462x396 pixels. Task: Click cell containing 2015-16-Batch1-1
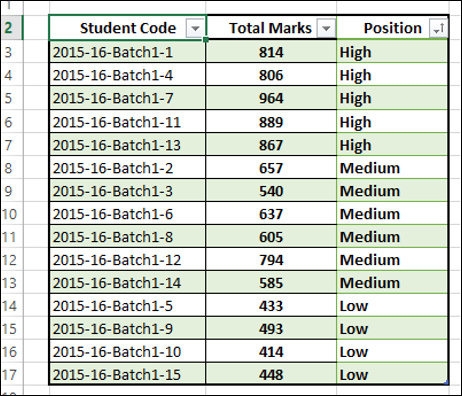(x=128, y=52)
